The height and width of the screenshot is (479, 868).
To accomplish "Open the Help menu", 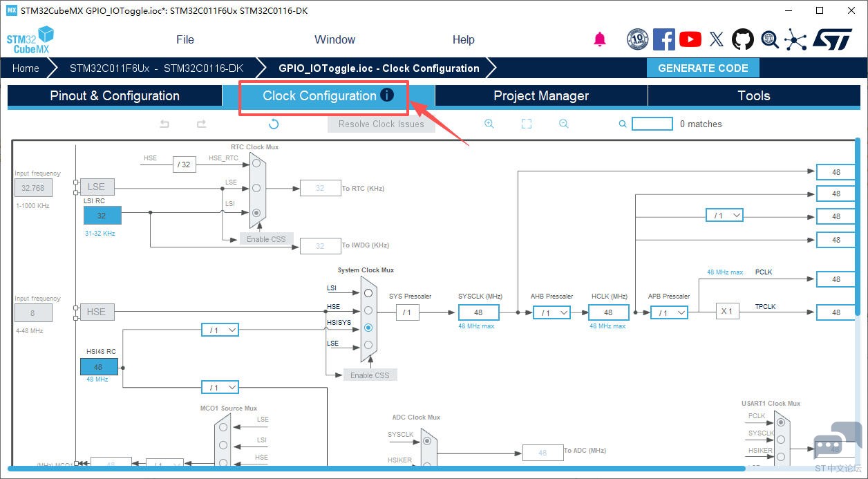I will pyautogui.click(x=464, y=39).
